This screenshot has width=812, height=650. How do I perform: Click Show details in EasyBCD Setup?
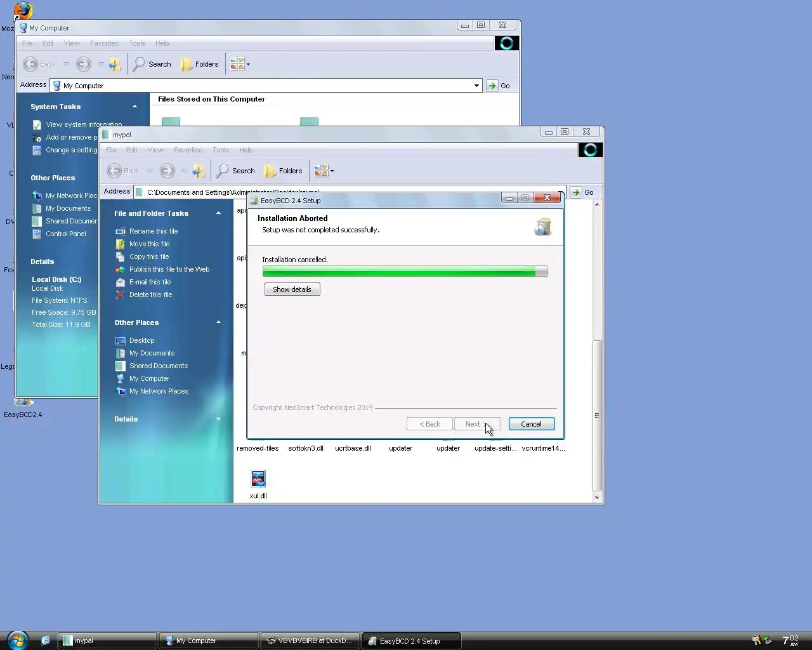pos(292,289)
